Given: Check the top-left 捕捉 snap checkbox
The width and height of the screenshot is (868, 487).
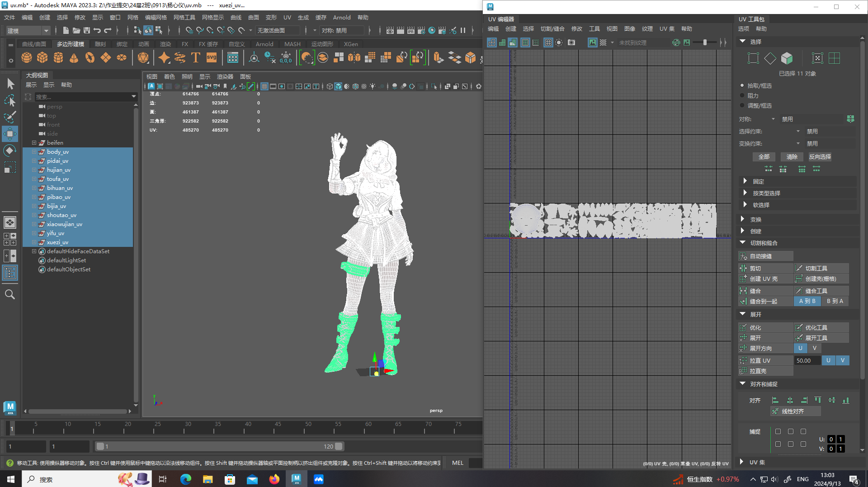Looking at the screenshot, I should coord(778,431).
